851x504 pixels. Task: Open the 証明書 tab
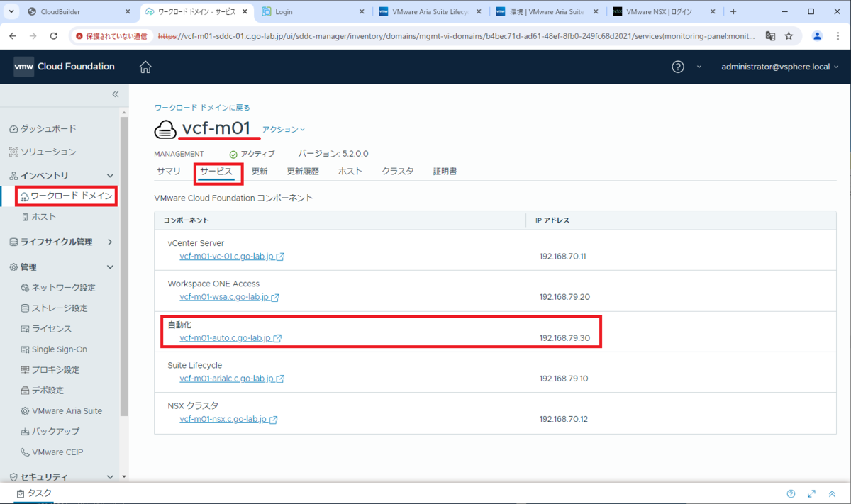[445, 172]
